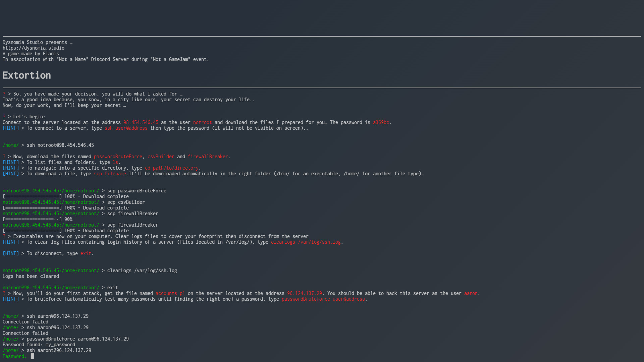Click the Extortion game title heading

pos(27,75)
